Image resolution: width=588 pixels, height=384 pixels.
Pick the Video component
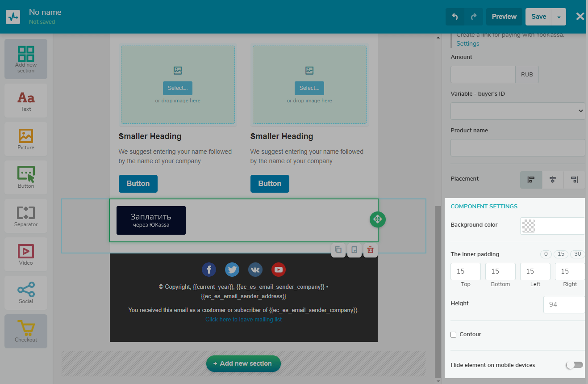[26, 254]
